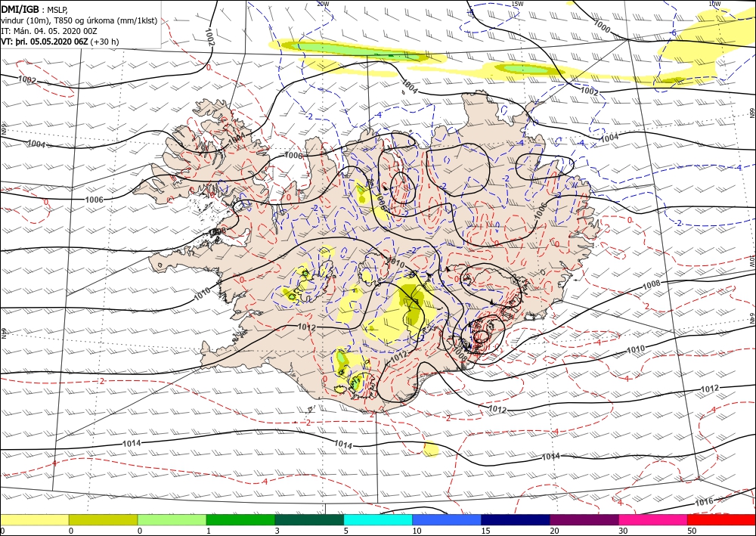Pick the bright blue 10 mm legend swatch
Screen dimensions: 756x536
pyautogui.click(x=447, y=519)
